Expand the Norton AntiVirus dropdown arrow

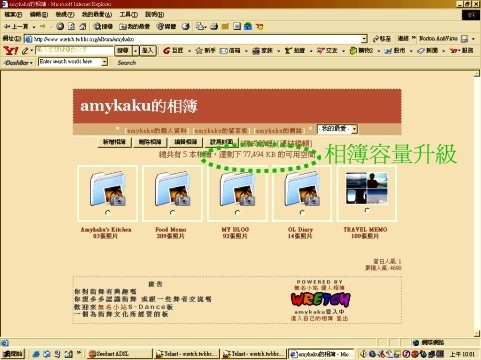pos(473,39)
